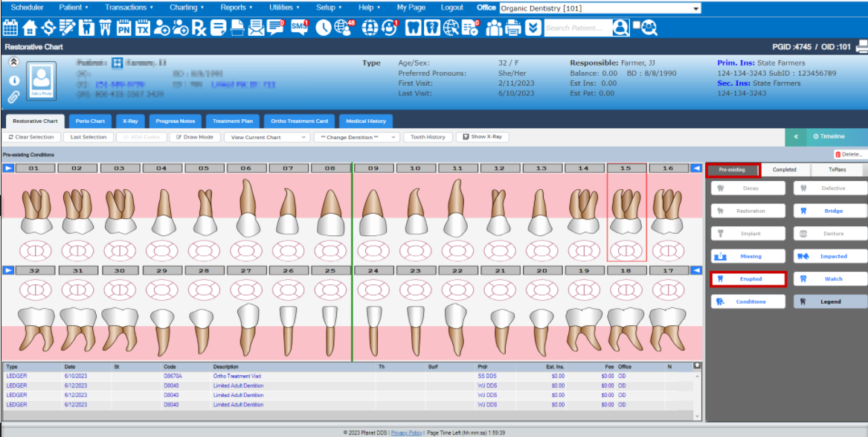The height and width of the screenshot is (437, 868).
Task: Click the TX treatment plan icon
Action: pyautogui.click(x=142, y=28)
